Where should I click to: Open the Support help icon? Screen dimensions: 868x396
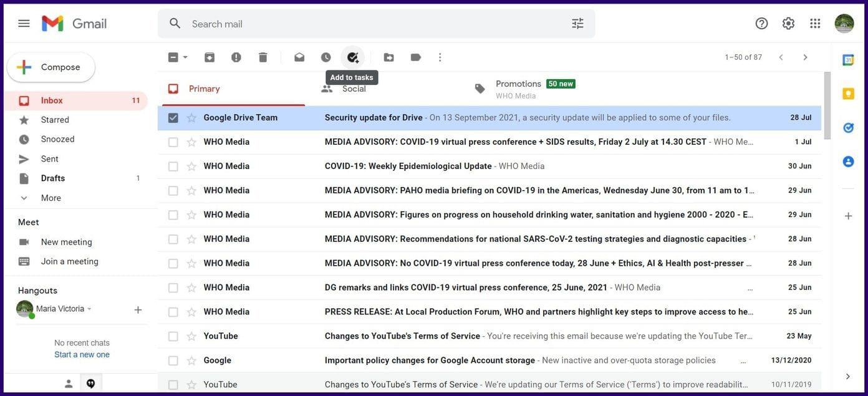(761, 24)
